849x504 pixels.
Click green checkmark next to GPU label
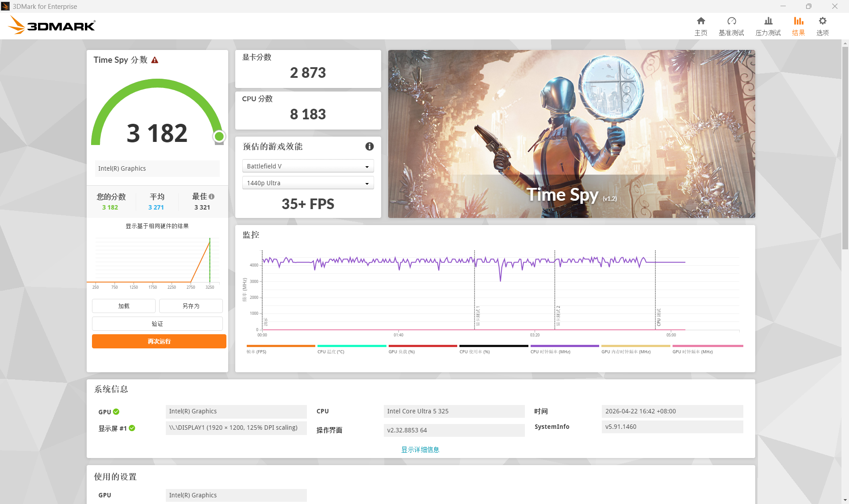[116, 412]
